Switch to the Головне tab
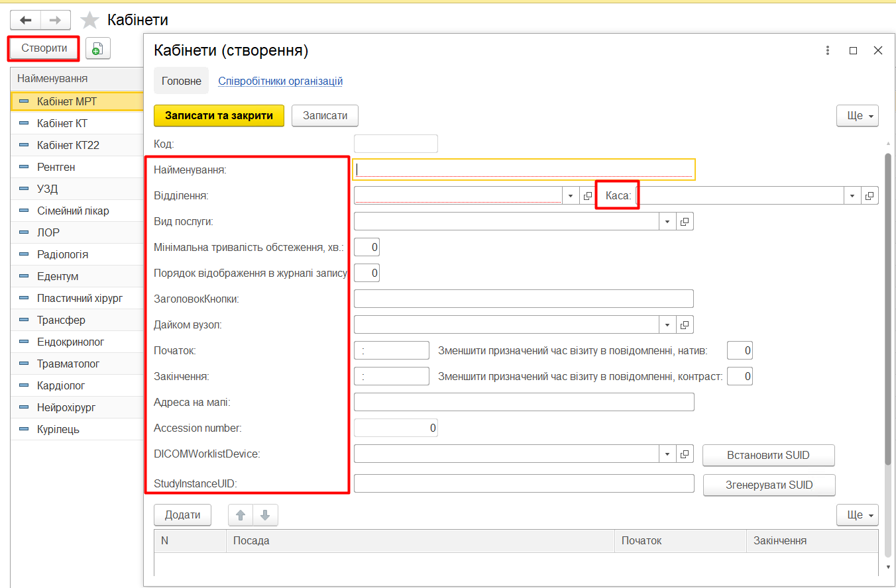The image size is (896, 588). pos(181,81)
